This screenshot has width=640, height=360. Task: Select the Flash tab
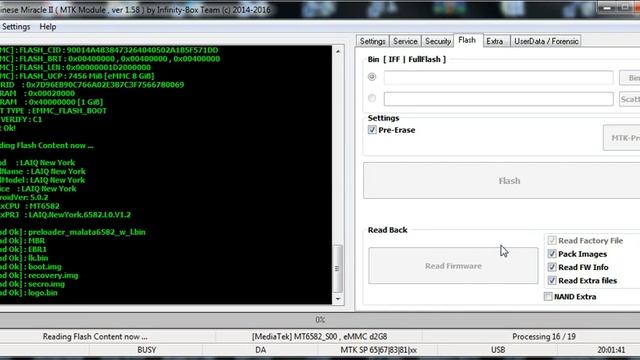pos(467,40)
